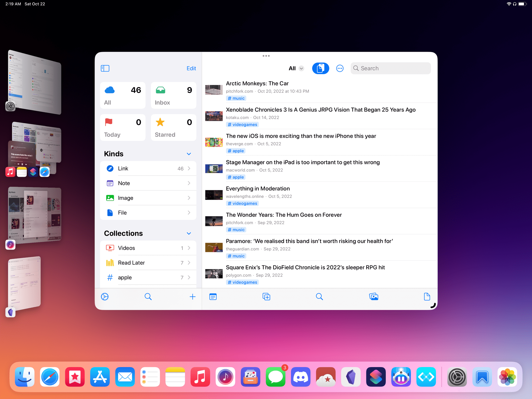Image resolution: width=532 pixels, height=399 pixels.
Task: Click the add image icon in bottom toolbar
Action: pos(374,297)
